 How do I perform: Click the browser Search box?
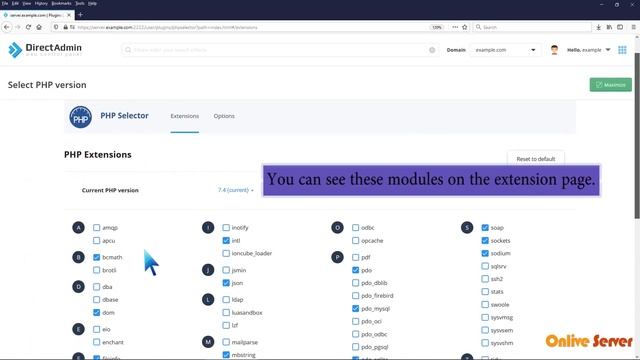pyautogui.click(x=533, y=27)
